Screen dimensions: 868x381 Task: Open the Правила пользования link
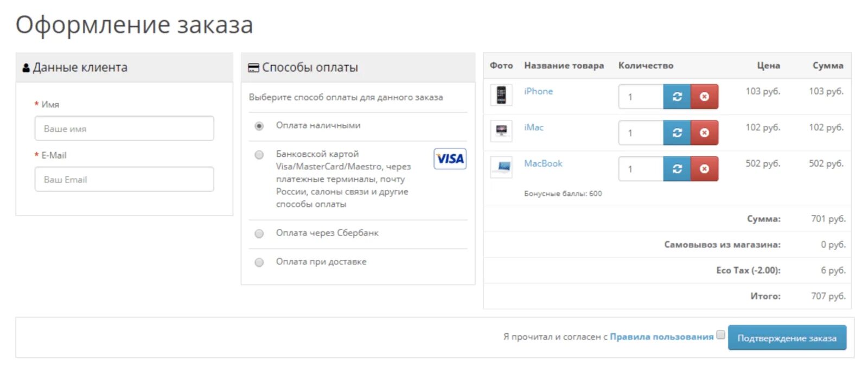[661, 336]
